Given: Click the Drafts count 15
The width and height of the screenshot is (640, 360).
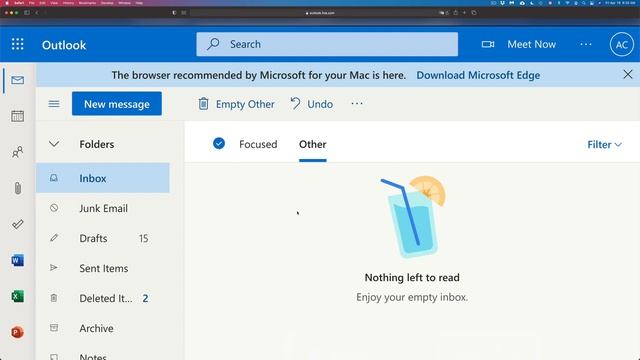Looking at the screenshot, I should [143, 238].
